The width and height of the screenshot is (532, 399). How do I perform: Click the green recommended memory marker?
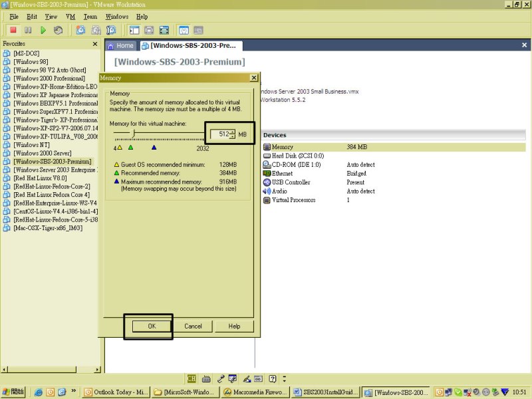click(x=130, y=147)
